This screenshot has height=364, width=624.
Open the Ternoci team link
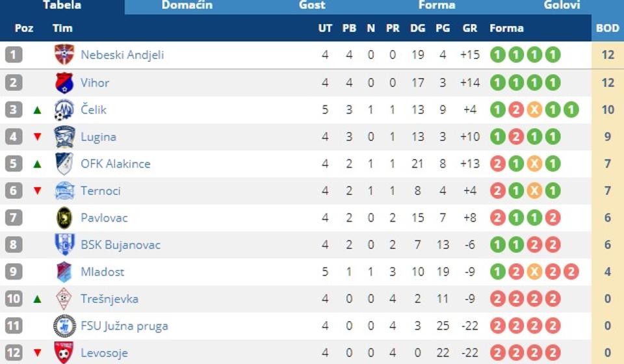101,191
